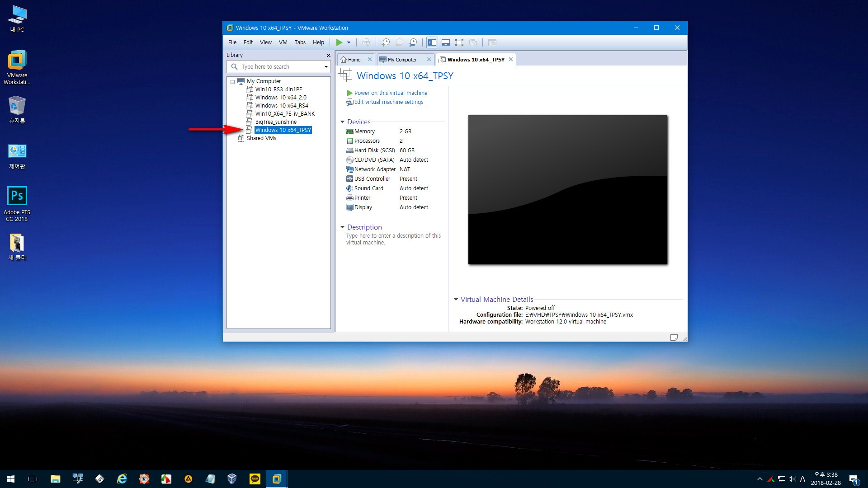This screenshot has height=488, width=868.
Task: Take a snapshot using the toolbar icon
Action: [x=386, y=42]
